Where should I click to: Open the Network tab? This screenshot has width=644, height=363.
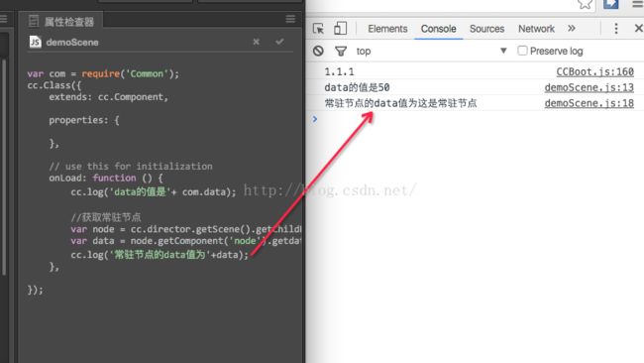[x=536, y=29]
